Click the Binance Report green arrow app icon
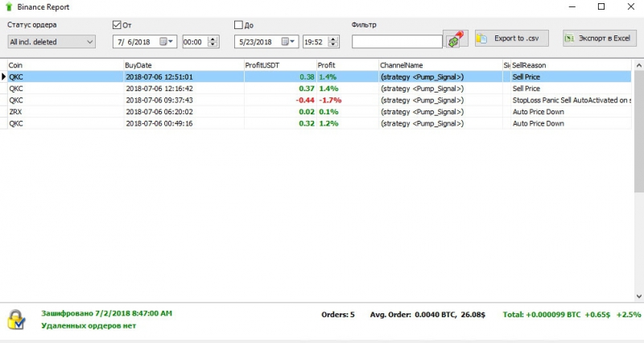This screenshot has height=343, width=644. point(9,6)
